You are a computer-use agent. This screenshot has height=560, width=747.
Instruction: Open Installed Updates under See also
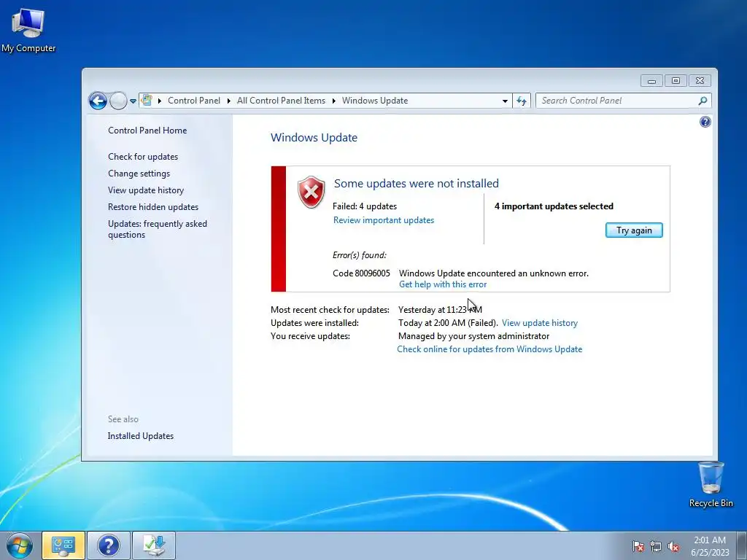click(x=141, y=436)
